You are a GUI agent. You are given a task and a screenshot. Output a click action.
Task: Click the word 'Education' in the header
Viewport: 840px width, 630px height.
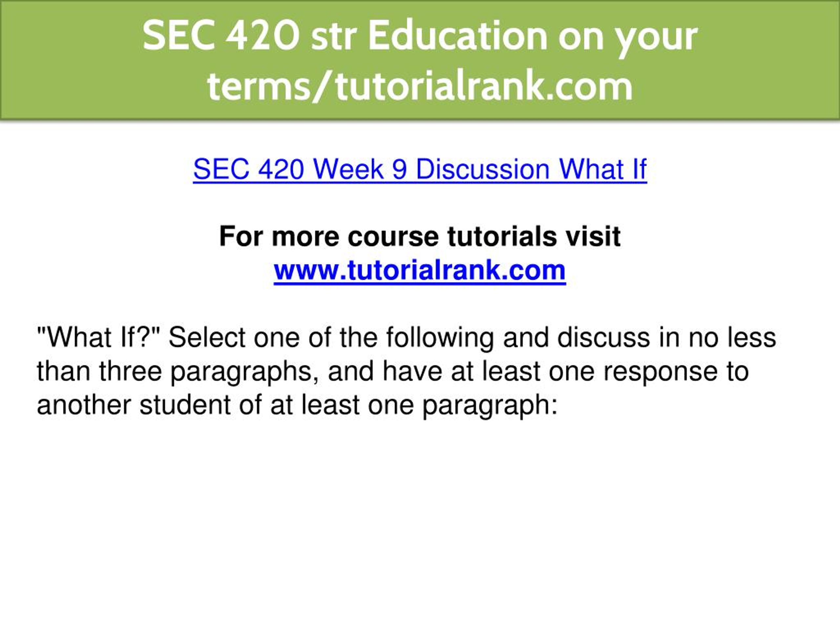(458, 35)
